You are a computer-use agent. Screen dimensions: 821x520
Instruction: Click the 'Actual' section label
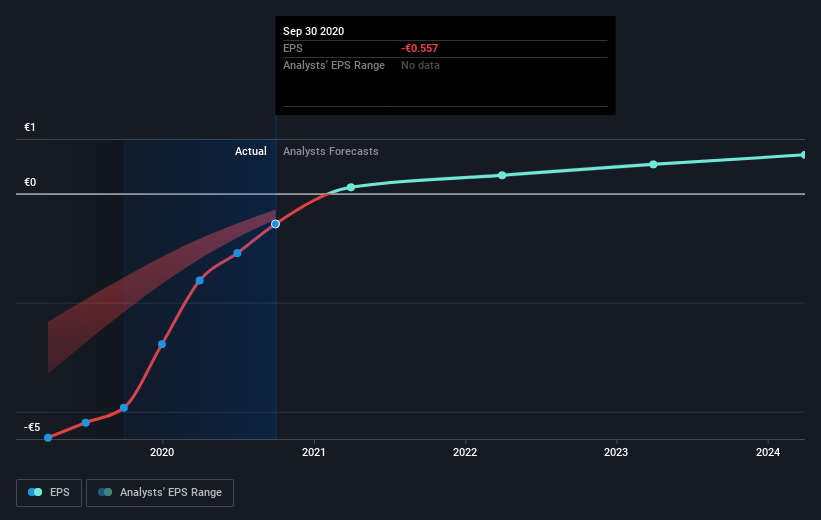click(x=251, y=151)
